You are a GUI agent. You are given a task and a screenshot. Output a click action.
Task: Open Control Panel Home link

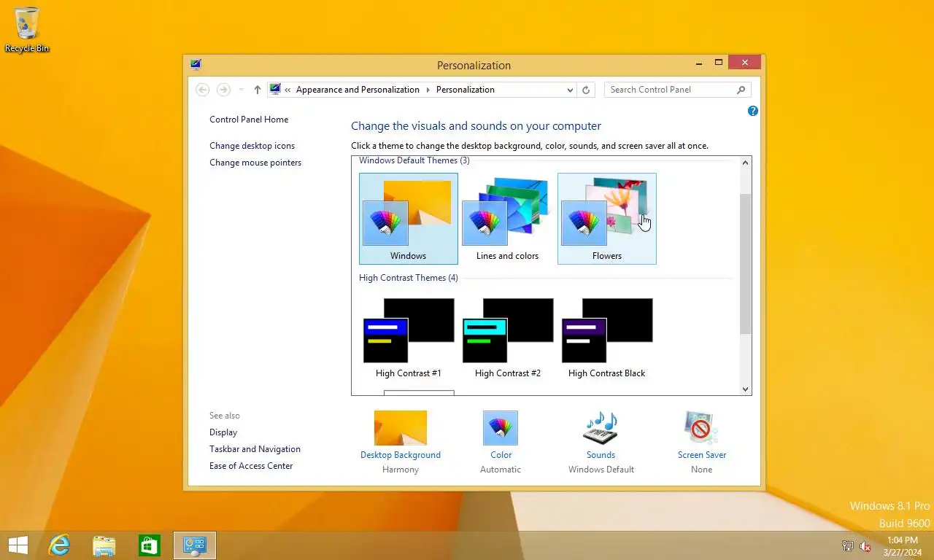[249, 120]
